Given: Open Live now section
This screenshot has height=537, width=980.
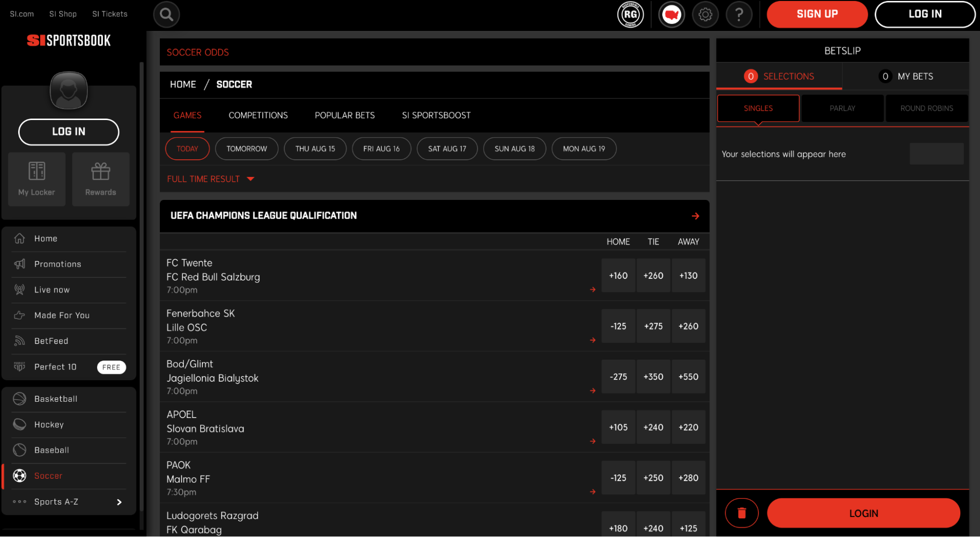Looking at the screenshot, I should (69, 290).
